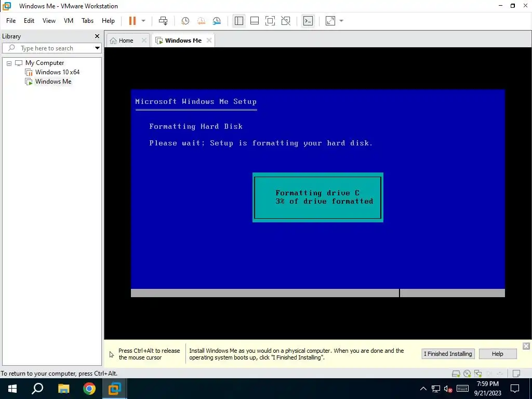Click the VMware Workstation taskbar icon
Image resolution: width=532 pixels, height=399 pixels.
click(x=115, y=389)
